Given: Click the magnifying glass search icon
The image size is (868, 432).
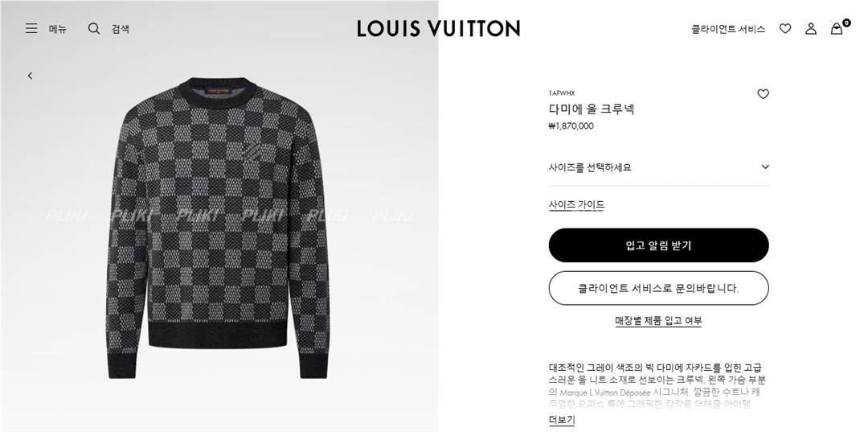Looking at the screenshot, I should click(94, 28).
